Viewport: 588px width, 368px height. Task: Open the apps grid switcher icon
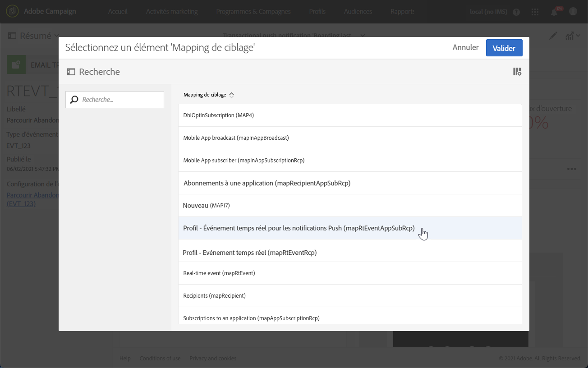coord(535,12)
